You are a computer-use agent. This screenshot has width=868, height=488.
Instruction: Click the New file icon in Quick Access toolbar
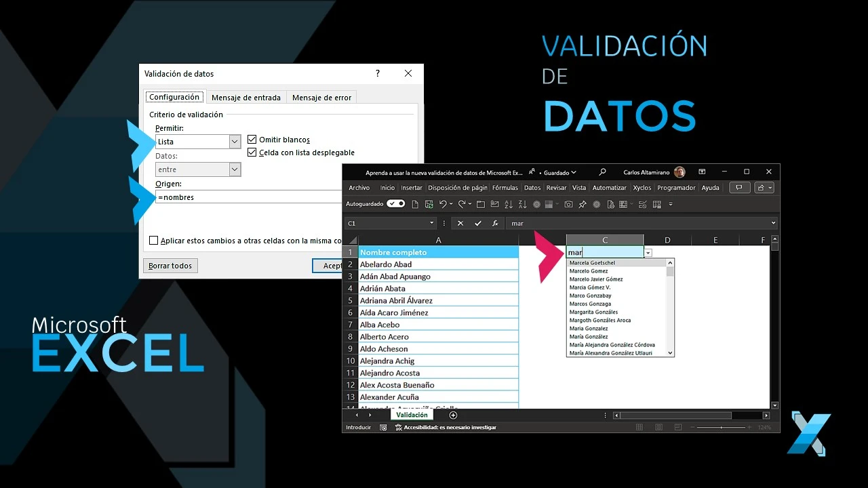tap(415, 204)
